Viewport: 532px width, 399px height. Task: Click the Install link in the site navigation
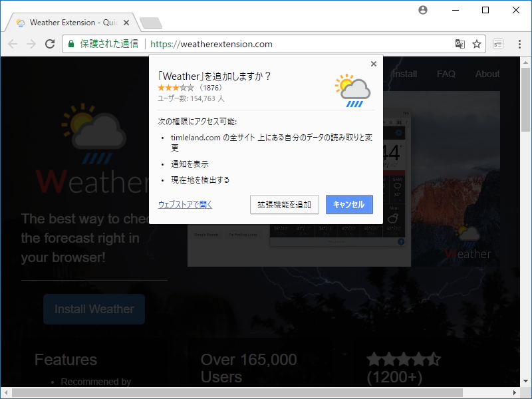point(405,74)
